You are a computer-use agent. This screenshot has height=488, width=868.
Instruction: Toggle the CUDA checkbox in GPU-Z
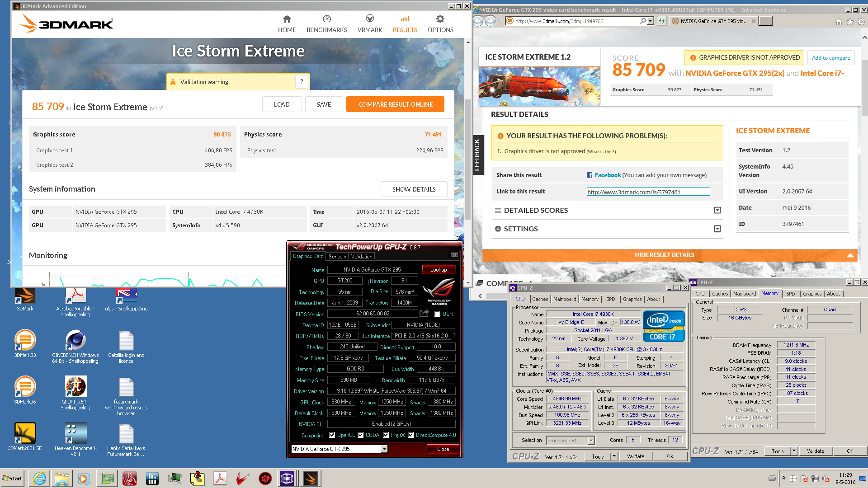click(x=360, y=435)
